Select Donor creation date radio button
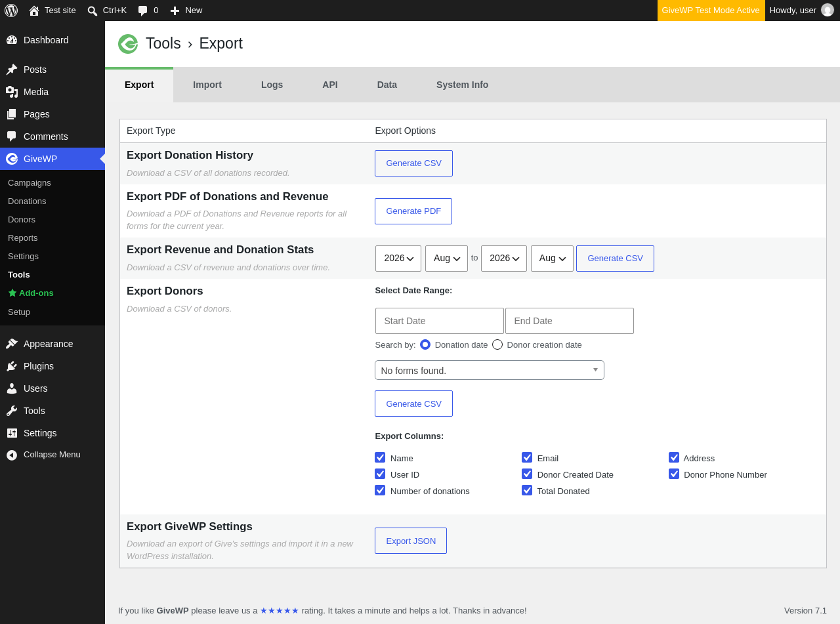The height and width of the screenshot is (624, 840). 497,344
